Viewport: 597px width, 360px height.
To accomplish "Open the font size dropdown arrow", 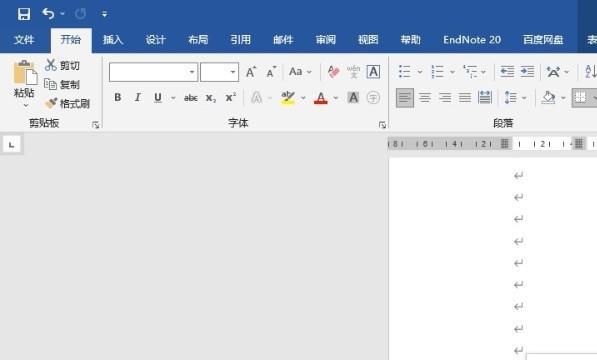I will click(233, 72).
